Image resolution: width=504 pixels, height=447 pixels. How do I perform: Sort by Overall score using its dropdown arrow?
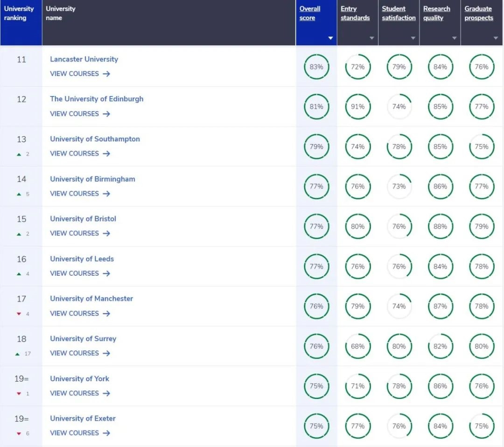point(330,38)
